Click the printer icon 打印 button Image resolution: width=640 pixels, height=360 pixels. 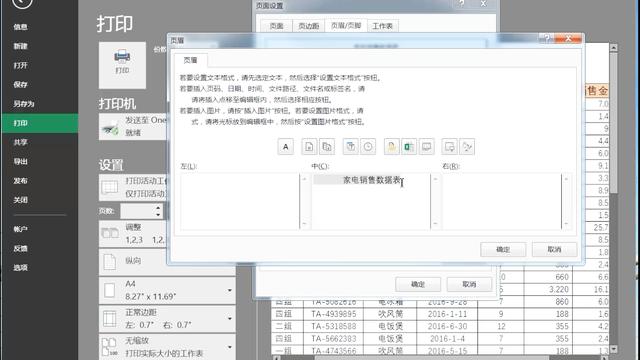tap(122, 65)
